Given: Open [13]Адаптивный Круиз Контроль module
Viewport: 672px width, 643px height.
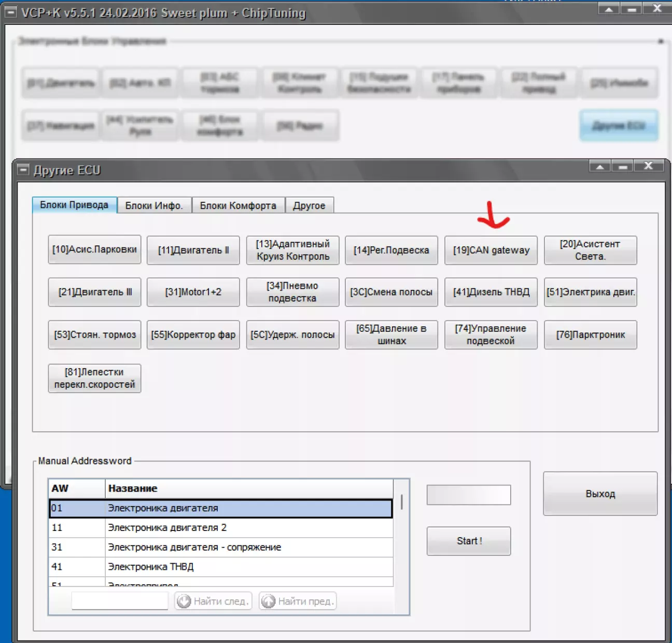Looking at the screenshot, I should (292, 250).
